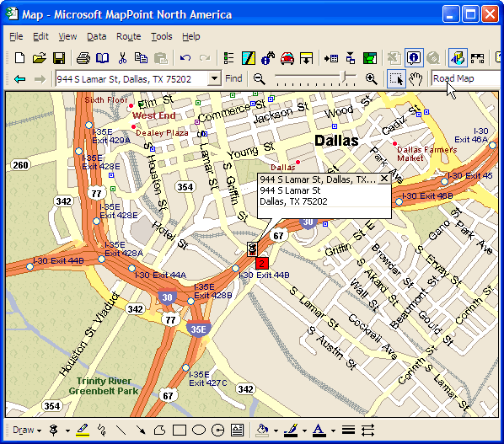This screenshot has height=444, width=504.
Task: Click the bold Dallas city label
Action: tap(336, 141)
